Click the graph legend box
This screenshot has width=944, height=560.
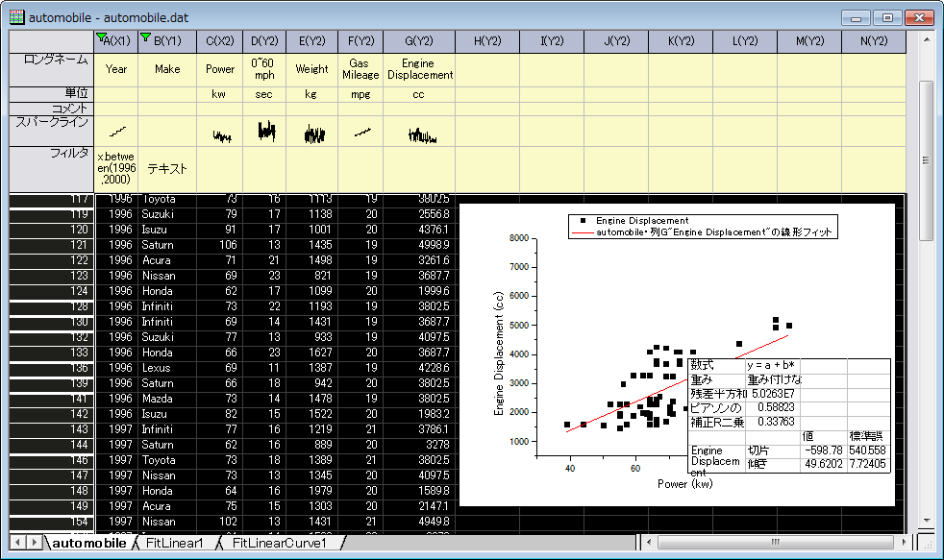coord(703,227)
